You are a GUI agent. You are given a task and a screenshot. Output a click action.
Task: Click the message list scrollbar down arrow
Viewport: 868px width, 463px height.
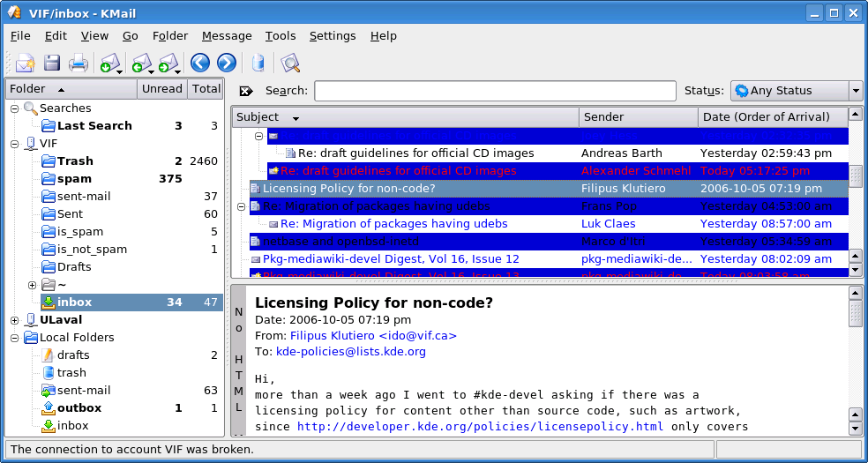point(856,271)
